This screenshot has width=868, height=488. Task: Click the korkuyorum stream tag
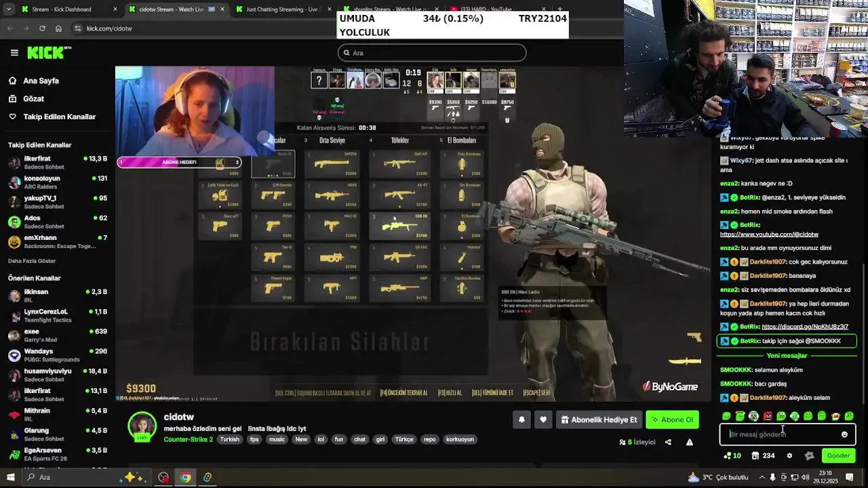460,439
